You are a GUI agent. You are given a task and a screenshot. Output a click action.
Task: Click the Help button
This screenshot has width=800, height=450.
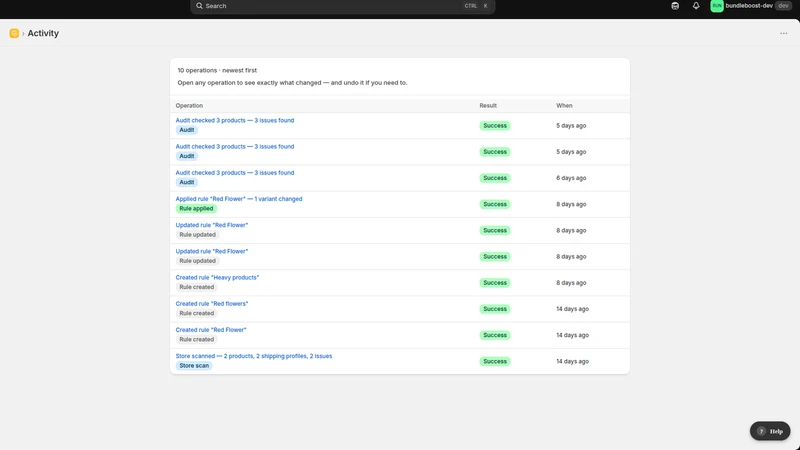click(770, 431)
